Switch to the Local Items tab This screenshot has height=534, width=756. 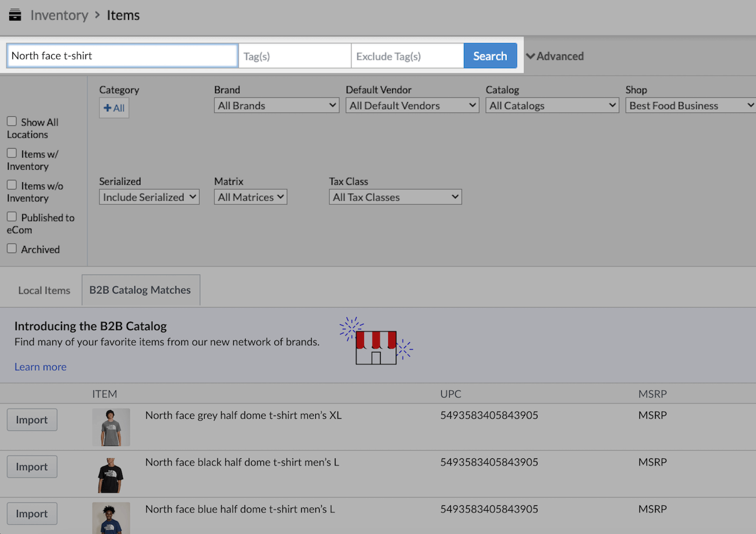click(x=44, y=291)
